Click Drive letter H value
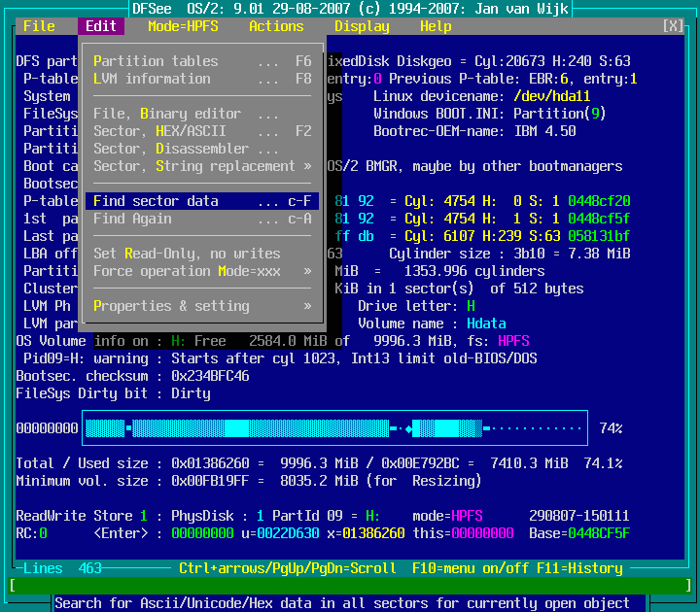Viewport: 700px width, 612px height. (x=471, y=306)
